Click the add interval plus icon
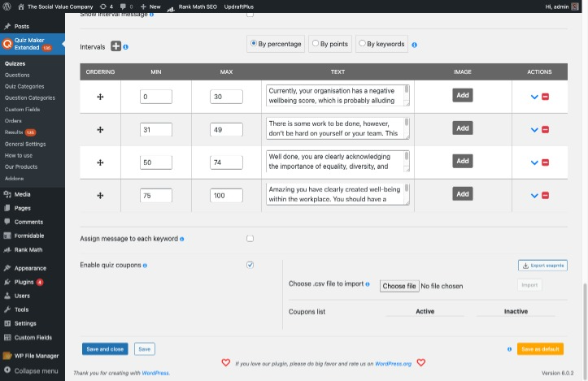 (115, 46)
